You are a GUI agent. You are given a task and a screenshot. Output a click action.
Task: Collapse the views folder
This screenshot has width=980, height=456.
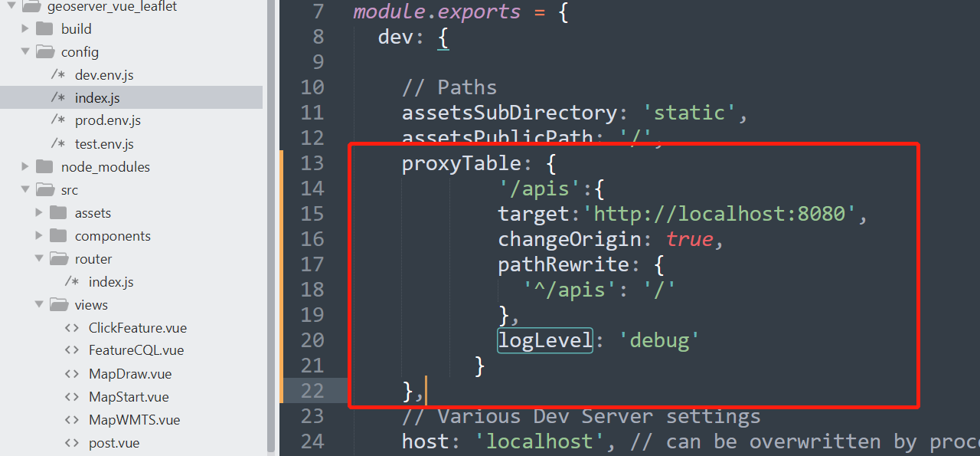click(x=39, y=304)
